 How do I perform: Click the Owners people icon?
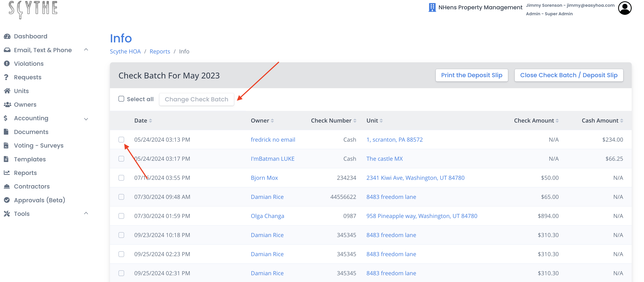click(7, 105)
